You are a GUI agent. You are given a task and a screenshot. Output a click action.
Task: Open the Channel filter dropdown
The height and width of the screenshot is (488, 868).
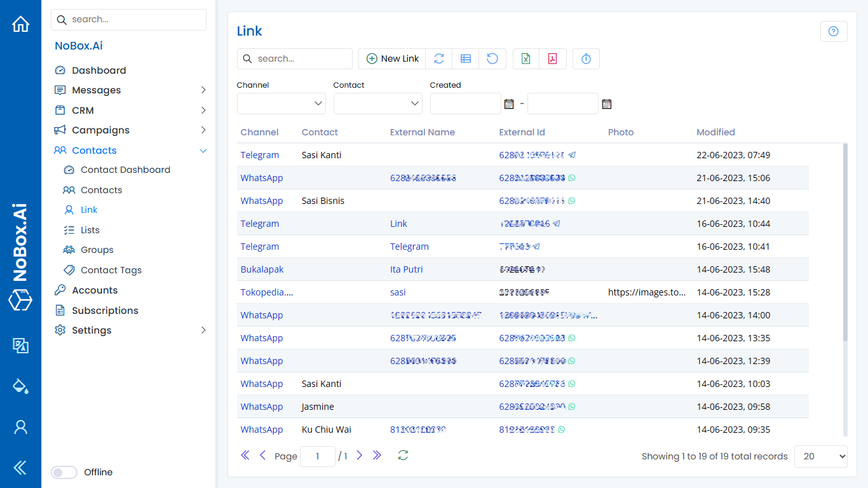click(281, 103)
